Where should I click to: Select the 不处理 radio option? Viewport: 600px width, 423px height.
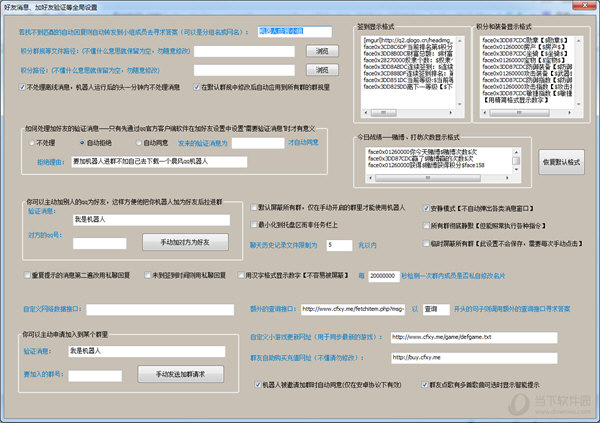pyautogui.click(x=33, y=143)
